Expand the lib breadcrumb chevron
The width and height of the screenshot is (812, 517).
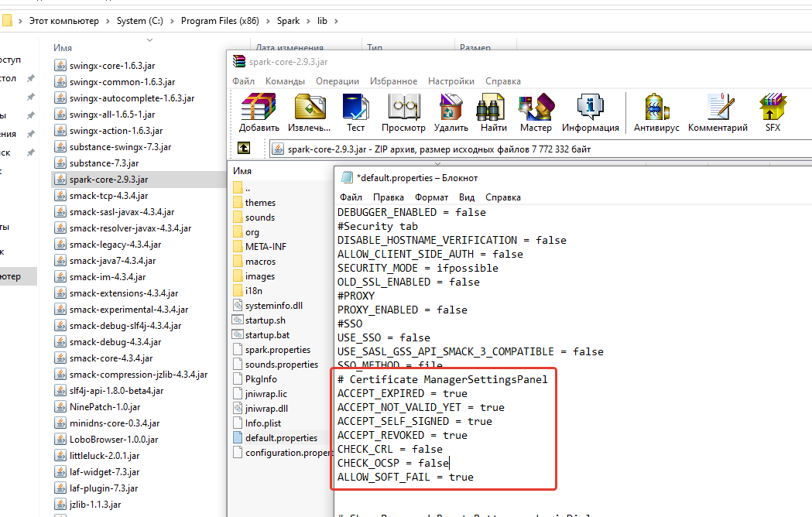[336, 21]
